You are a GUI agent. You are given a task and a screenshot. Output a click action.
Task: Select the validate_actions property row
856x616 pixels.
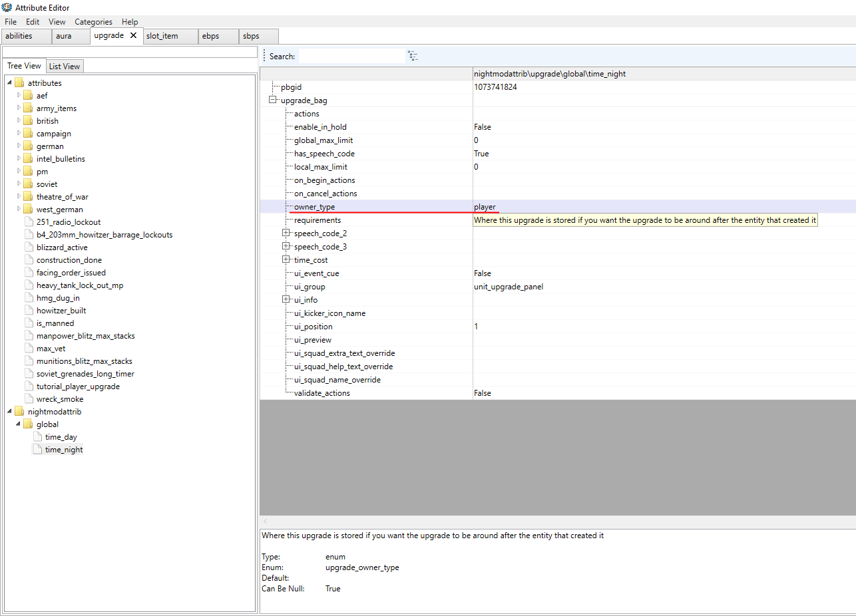tap(558, 393)
